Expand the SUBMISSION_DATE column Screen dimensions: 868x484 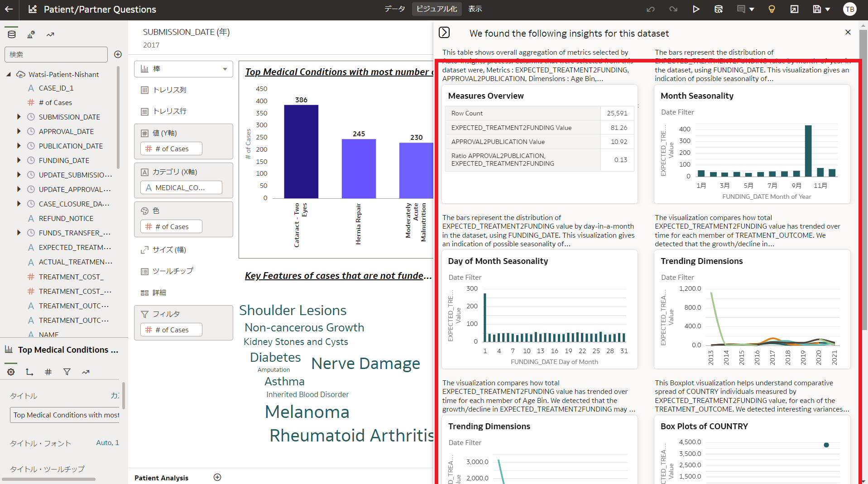click(x=19, y=117)
